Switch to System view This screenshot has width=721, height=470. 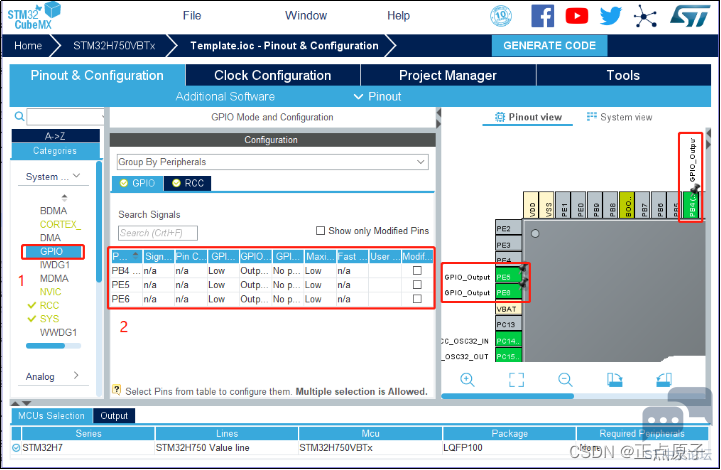619,117
